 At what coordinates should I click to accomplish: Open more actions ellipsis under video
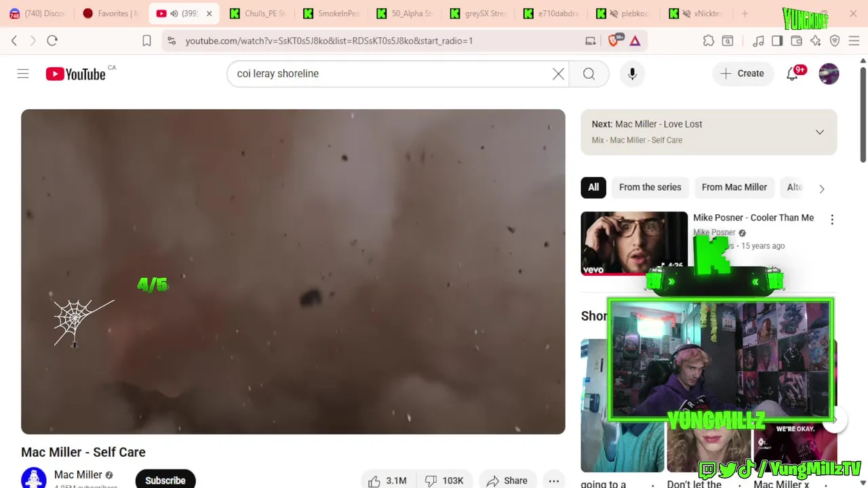(553, 481)
